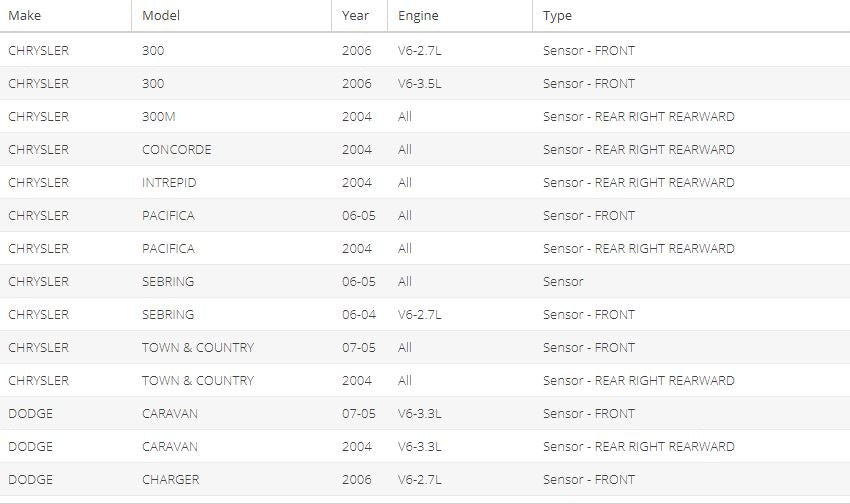
Task: Click the Year column header
Action: click(355, 16)
